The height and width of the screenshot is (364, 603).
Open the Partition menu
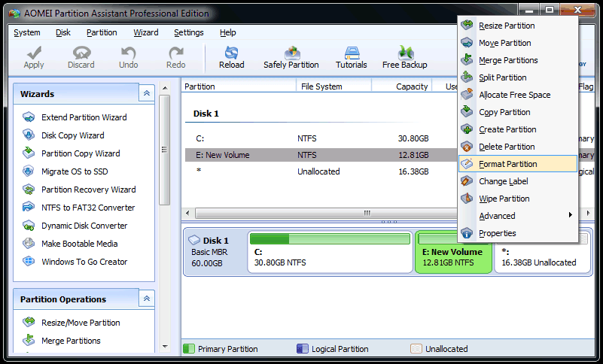pyautogui.click(x=102, y=32)
